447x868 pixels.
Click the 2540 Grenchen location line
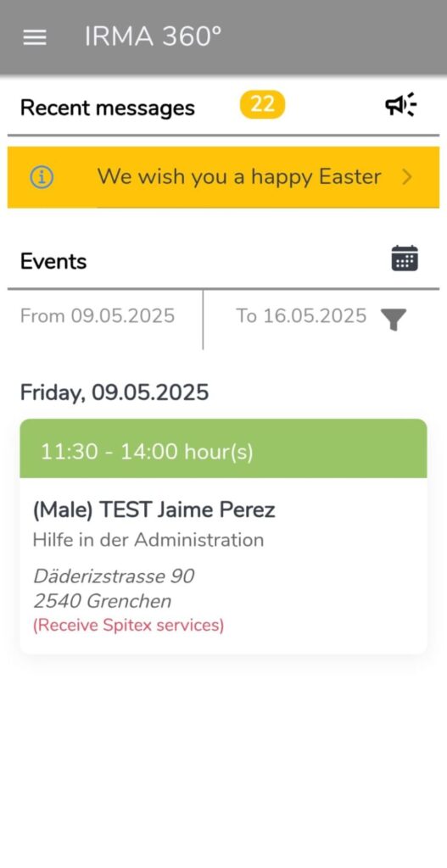pos(102,601)
